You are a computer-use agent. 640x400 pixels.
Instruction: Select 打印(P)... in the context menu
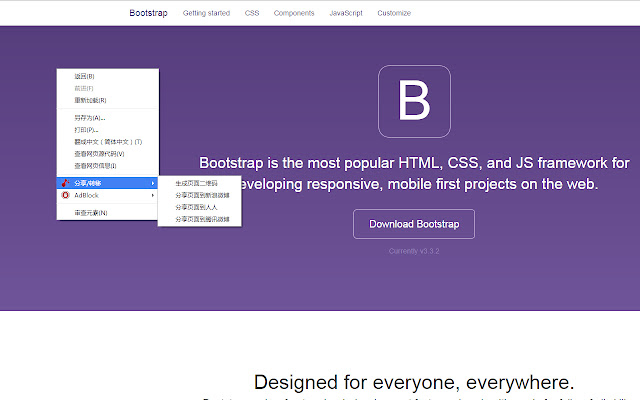[x=108, y=130]
